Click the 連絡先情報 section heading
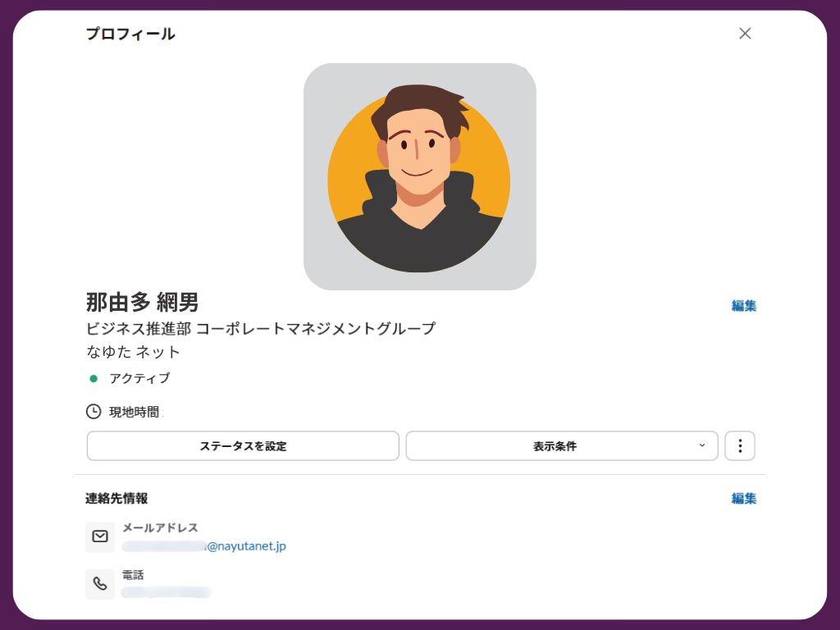This screenshot has height=630, width=840. (x=116, y=499)
